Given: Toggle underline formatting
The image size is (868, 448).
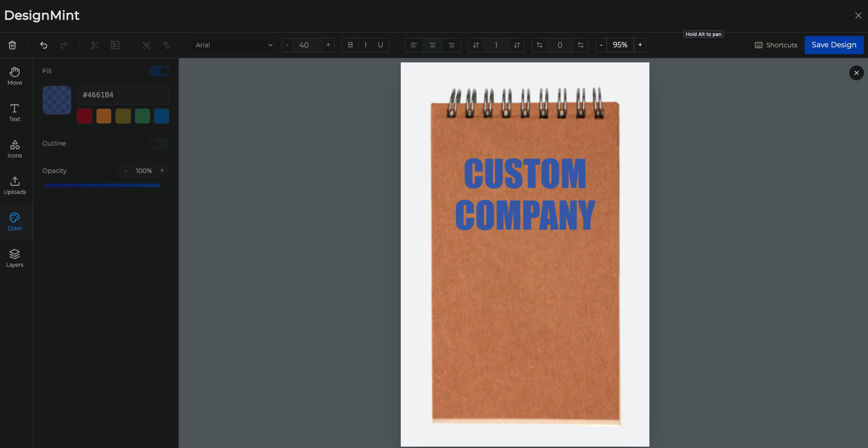Looking at the screenshot, I should click(x=381, y=45).
